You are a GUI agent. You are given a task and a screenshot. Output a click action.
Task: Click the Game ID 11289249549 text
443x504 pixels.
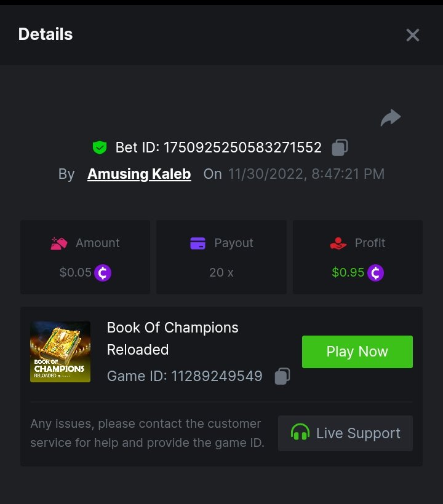pos(185,376)
